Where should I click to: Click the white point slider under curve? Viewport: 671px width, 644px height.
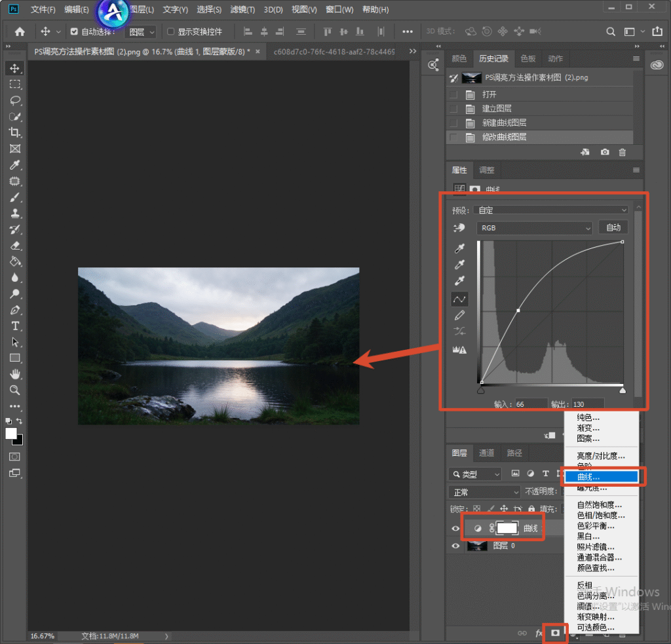(623, 390)
